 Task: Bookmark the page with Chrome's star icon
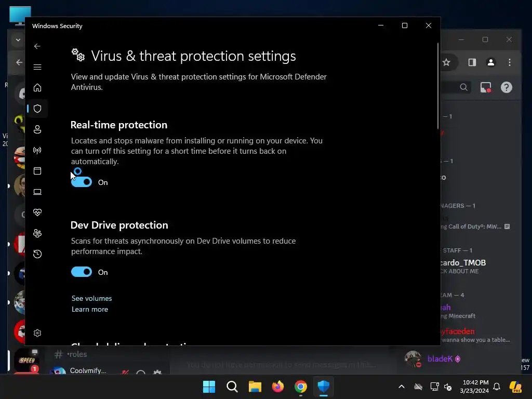point(446,62)
